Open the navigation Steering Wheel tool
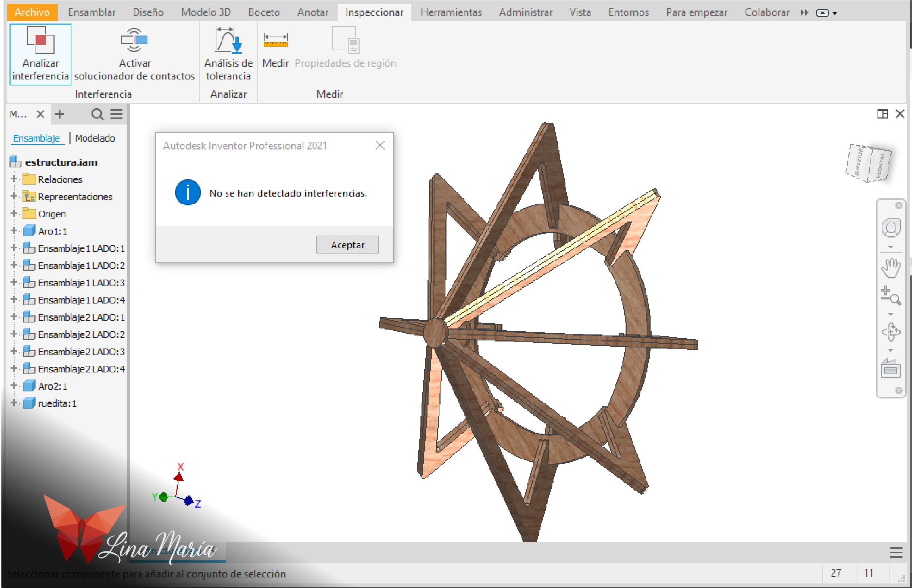 pyautogui.click(x=891, y=228)
